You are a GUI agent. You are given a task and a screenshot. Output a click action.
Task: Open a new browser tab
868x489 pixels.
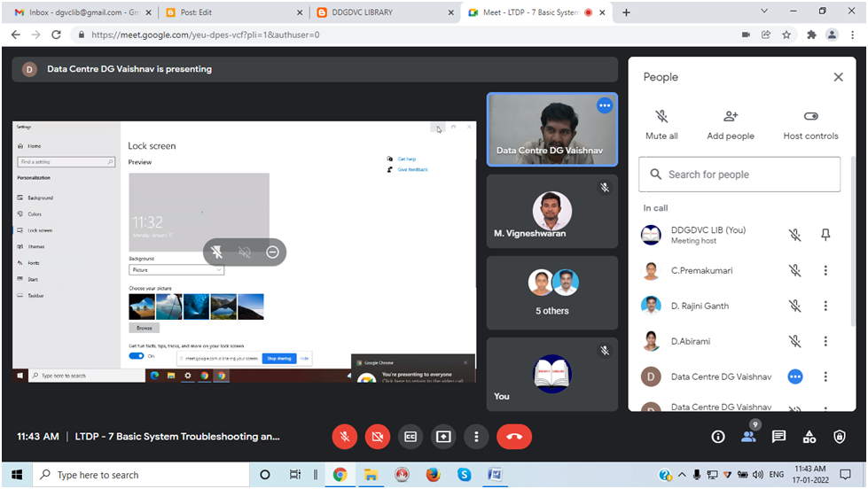[626, 12]
